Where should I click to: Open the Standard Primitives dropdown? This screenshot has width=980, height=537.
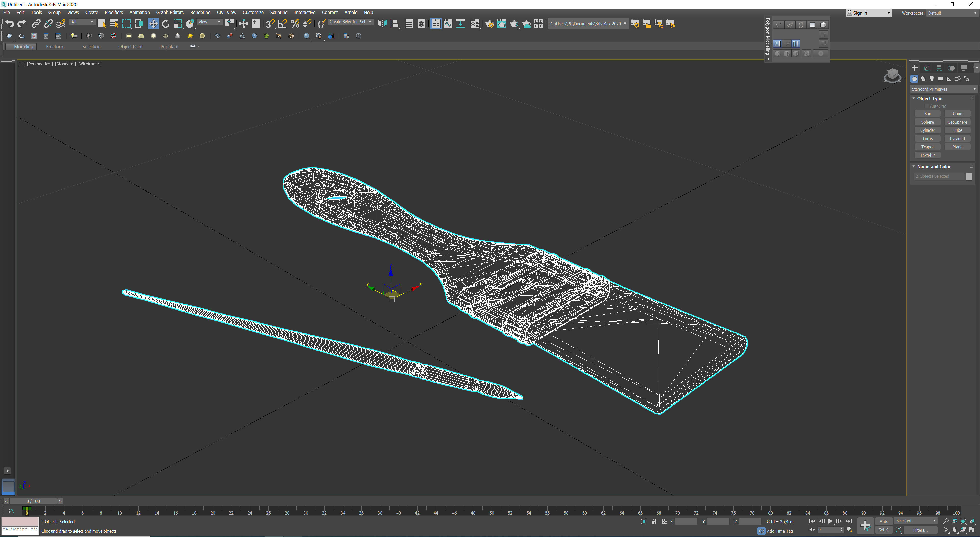944,89
